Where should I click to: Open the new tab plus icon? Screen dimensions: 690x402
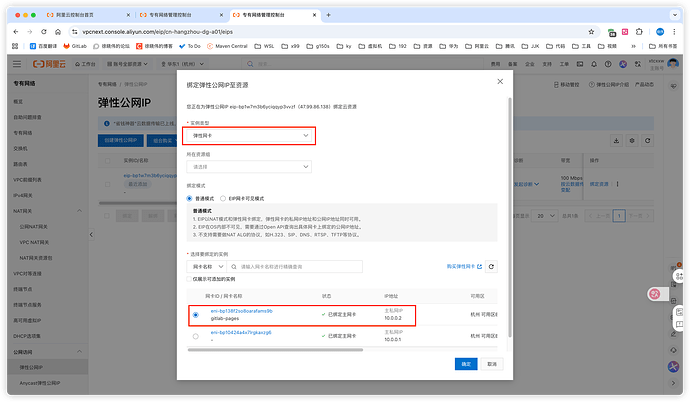click(327, 16)
